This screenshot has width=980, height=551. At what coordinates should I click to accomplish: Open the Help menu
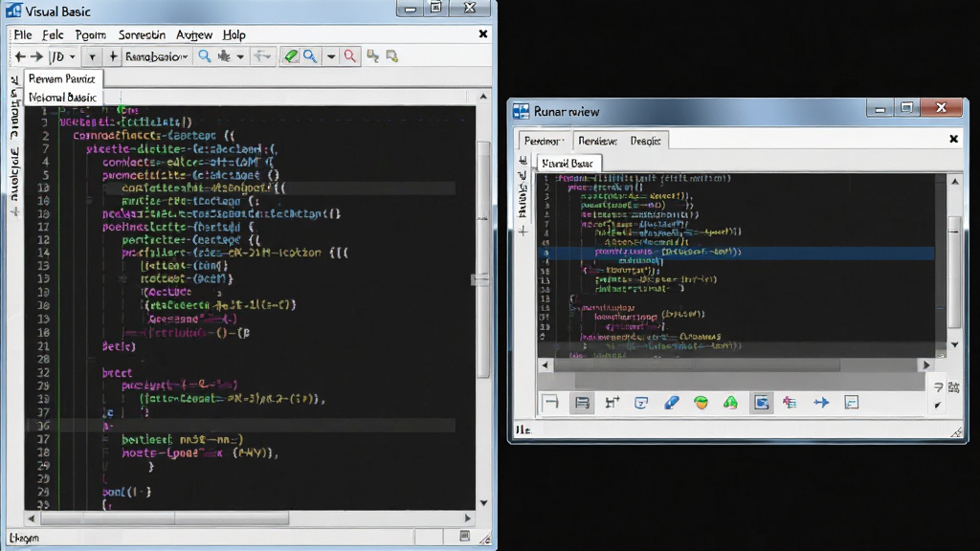[234, 35]
